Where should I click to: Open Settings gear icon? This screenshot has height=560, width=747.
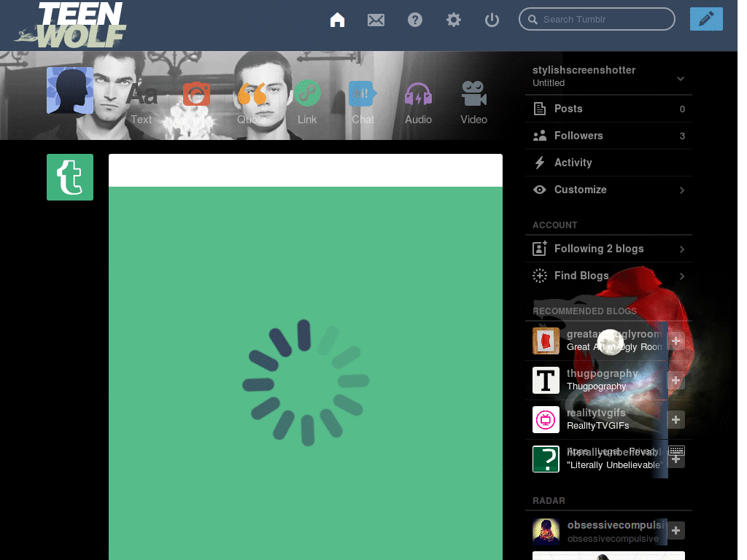(454, 20)
